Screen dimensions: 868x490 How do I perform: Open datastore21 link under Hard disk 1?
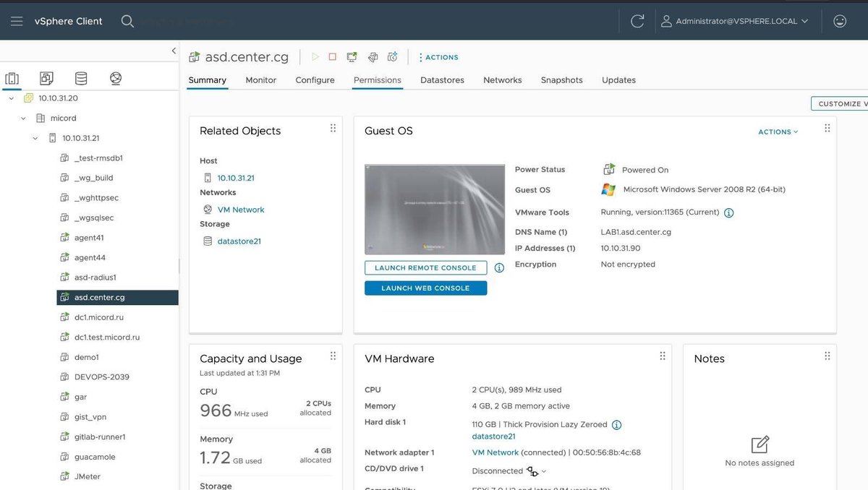pos(494,437)
